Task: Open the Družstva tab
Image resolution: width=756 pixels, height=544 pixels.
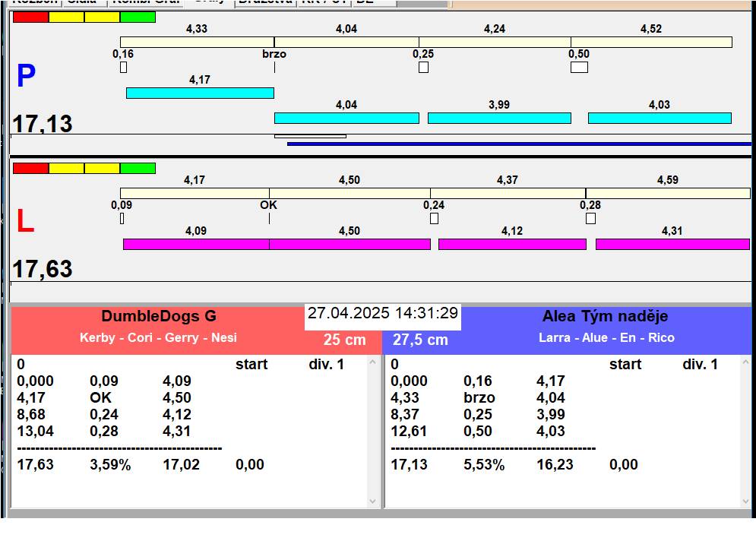Action: coord(264,2)
